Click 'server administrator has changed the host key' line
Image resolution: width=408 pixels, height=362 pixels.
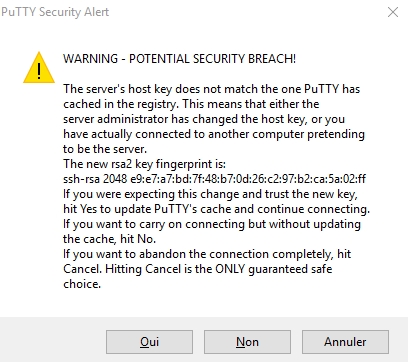(204, 119)
